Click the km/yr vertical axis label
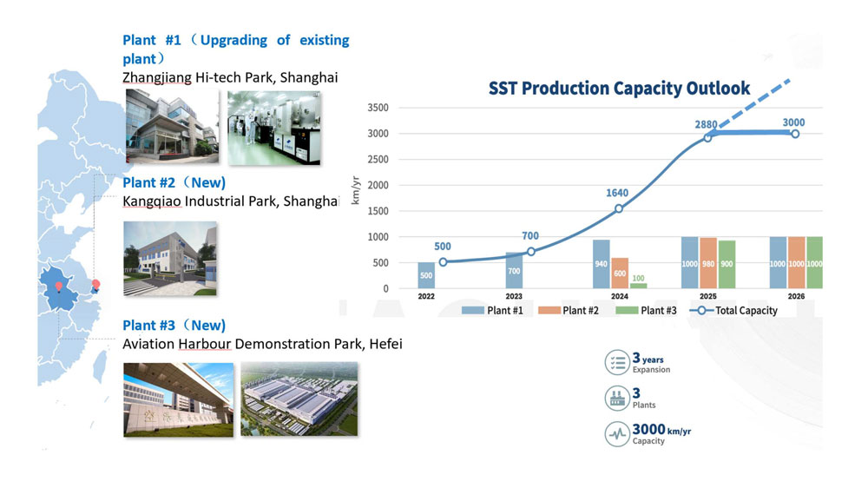Viewport: 868px width, 488px height. [x=355, y=190]
